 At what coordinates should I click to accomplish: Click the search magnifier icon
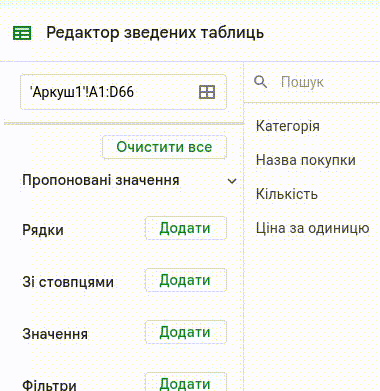point(260,82)
